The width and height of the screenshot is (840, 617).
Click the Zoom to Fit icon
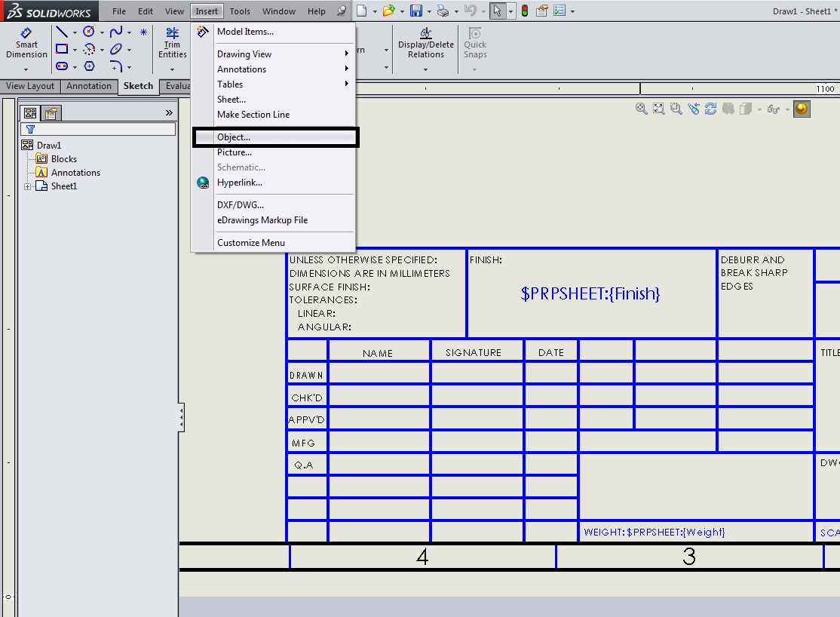point(658,109)
